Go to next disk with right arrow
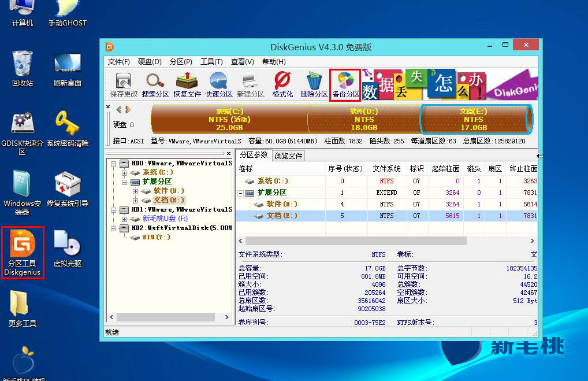The height and width of the screenshot is (381, 588). tap(128, 110)
